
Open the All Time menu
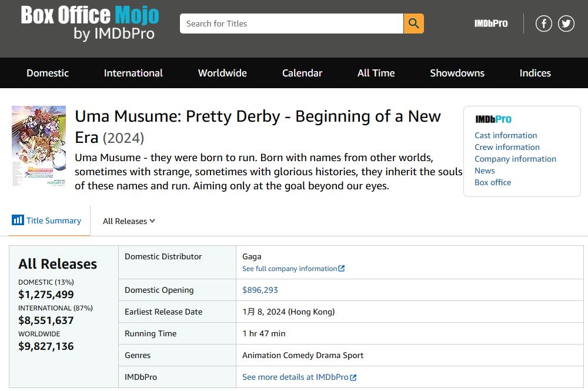tap(376, 73)
